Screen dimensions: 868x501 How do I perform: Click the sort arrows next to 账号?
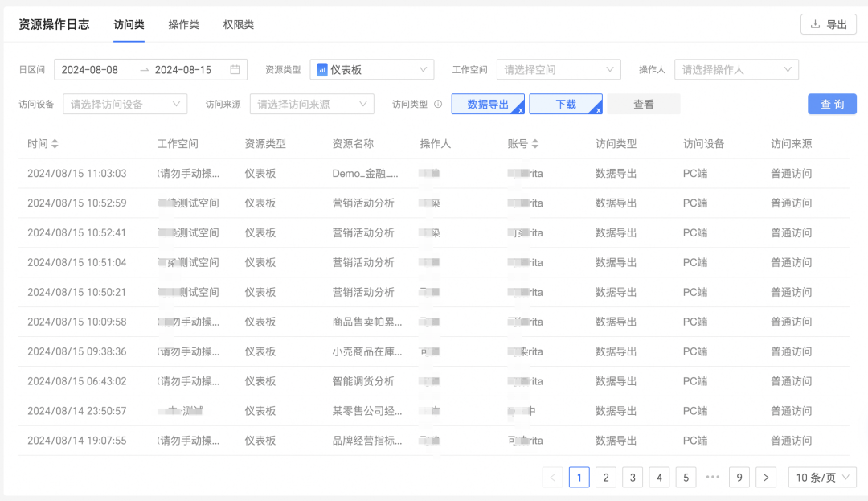(535, 144)
